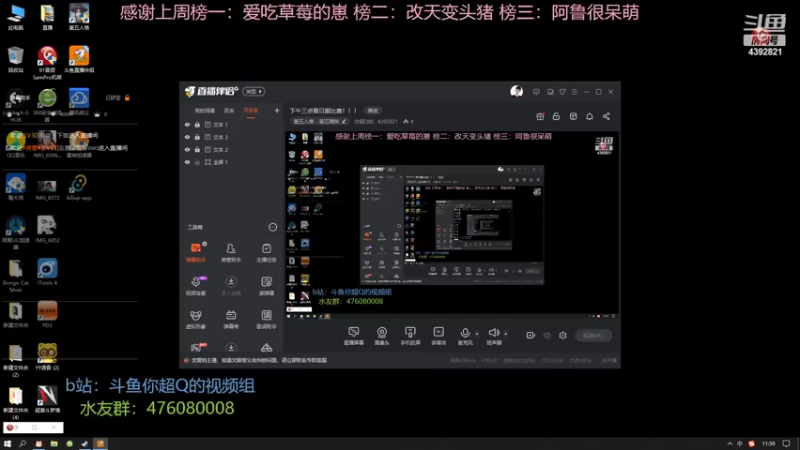Toggle the preview eye icon
The height and width of the screenshot is (450, 800).
click(x=547, y=335)
